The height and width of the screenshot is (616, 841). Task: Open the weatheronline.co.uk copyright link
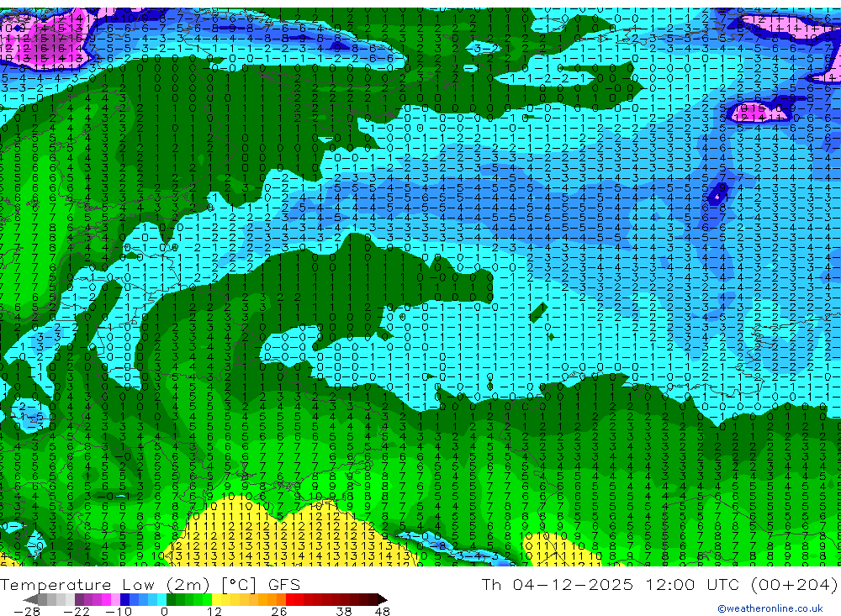tap(770, 608)
